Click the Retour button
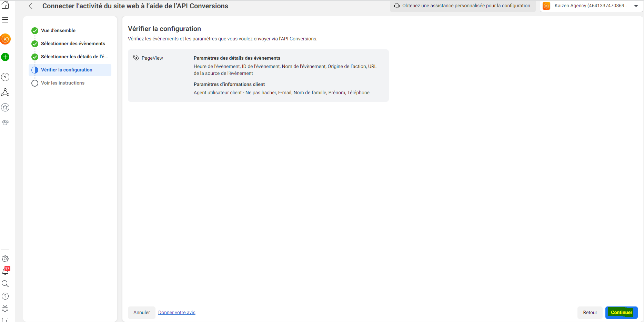Viewport: 644px width, 322px height. tap(590, 312)
